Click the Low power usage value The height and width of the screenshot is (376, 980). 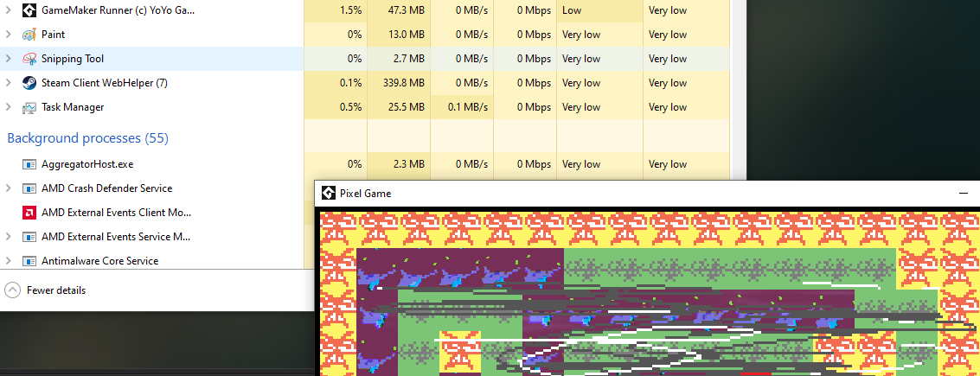pyautogui.click(x=571, y=10)
